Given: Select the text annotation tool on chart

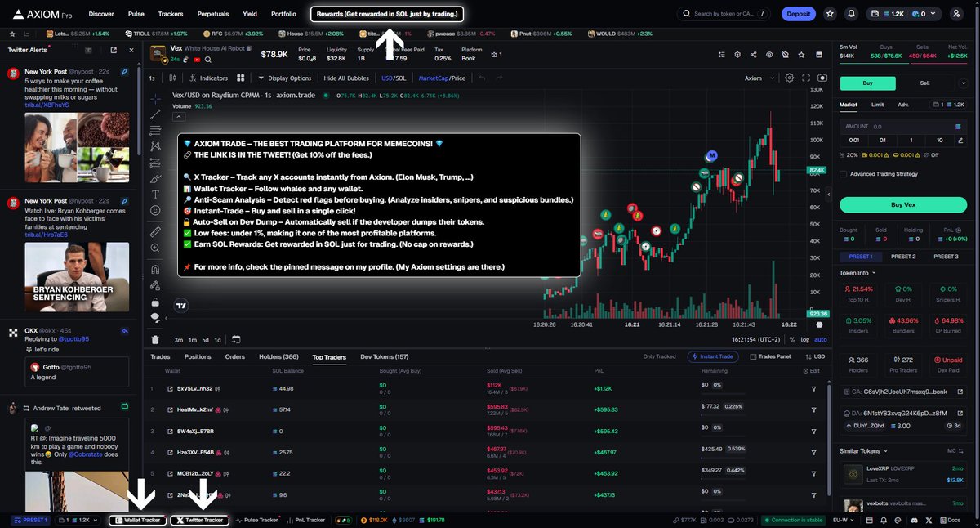Looking at the screenshot, I should pos(156,195).
